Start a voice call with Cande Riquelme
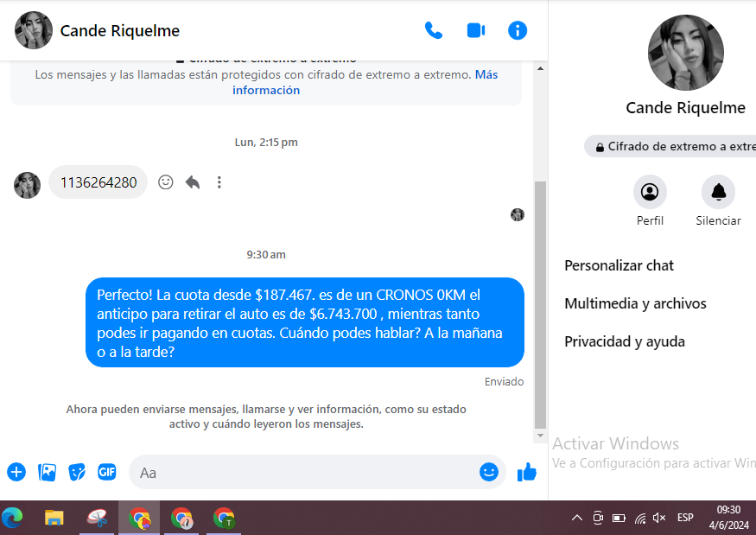The image size is (756, 535). (434, 30)
